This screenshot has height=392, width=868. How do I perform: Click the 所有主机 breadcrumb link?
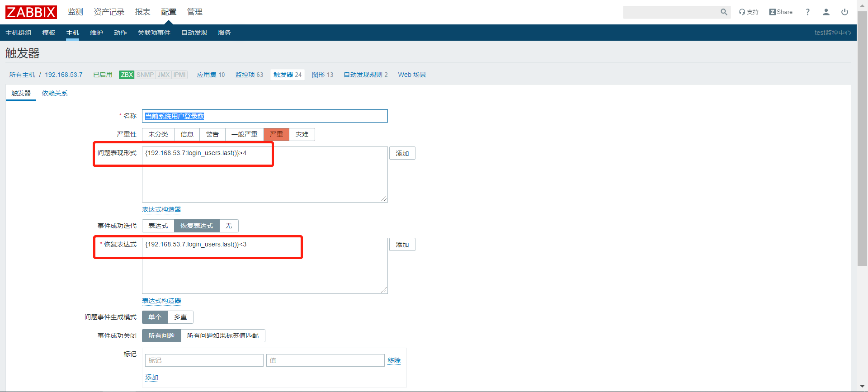coord(22,75)
